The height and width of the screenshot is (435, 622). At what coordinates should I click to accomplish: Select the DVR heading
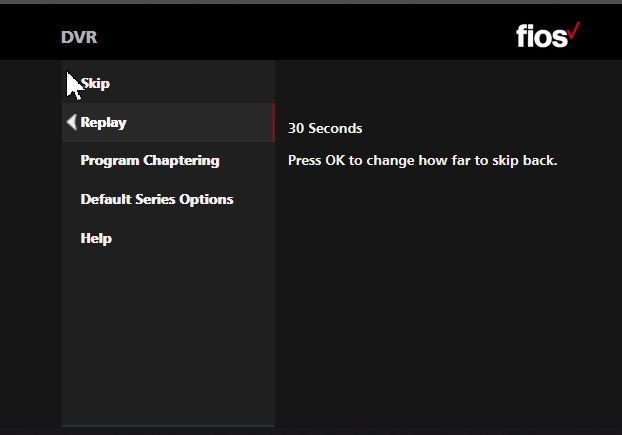coord(79,37)
